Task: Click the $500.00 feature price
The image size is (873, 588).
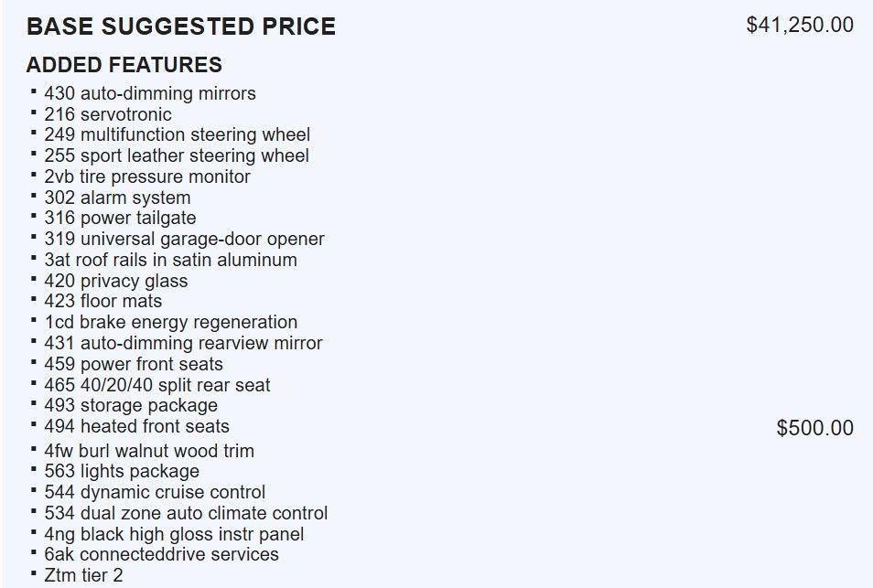Action: (x=815, y=428)
